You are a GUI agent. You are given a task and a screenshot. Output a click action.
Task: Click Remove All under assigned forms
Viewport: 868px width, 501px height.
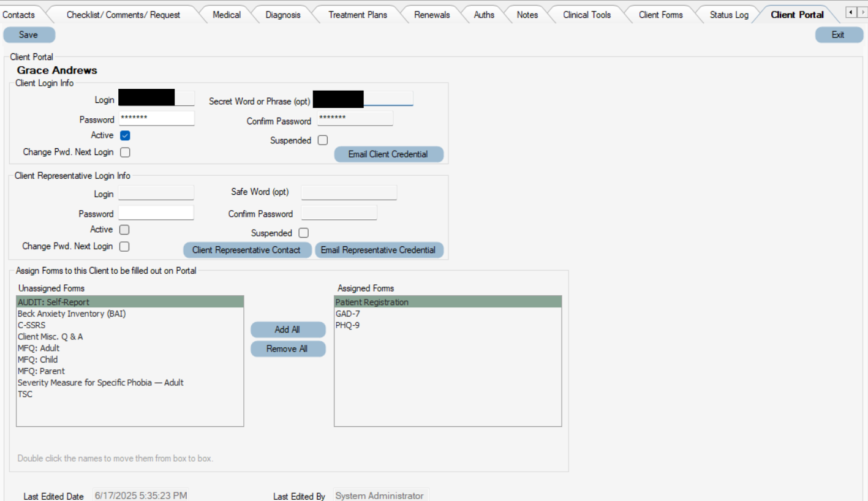click(x=288, y=348)
